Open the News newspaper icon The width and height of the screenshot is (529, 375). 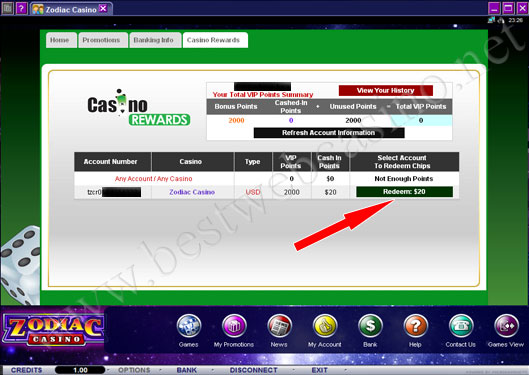click(279, 326)
